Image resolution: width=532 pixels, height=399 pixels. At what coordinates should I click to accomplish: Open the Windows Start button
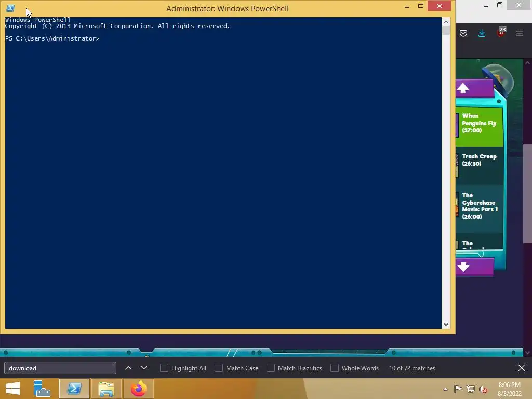pyautogui.click(x=13, y=389)
